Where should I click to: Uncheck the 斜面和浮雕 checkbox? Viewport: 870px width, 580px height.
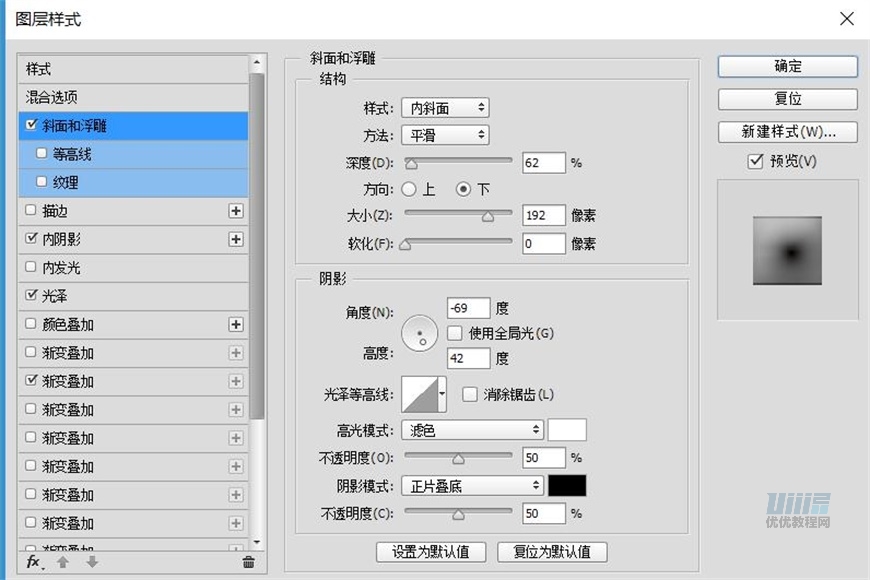coord(32,125)
